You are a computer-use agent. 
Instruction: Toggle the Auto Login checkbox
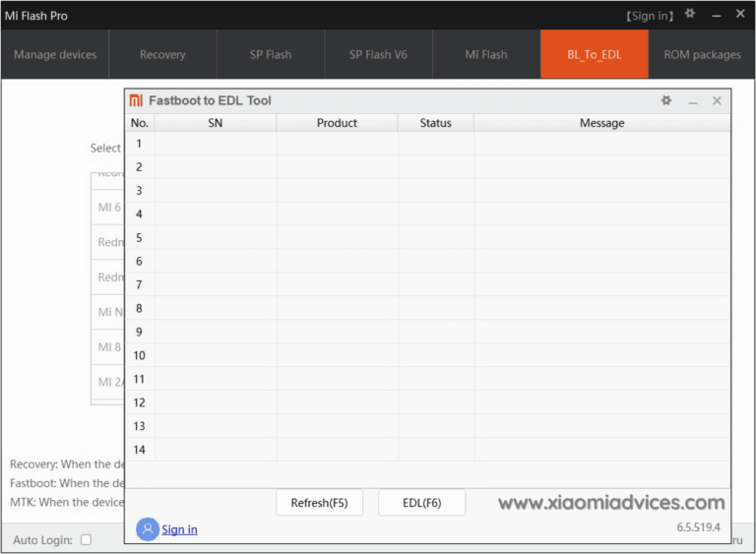click(87, 539)
